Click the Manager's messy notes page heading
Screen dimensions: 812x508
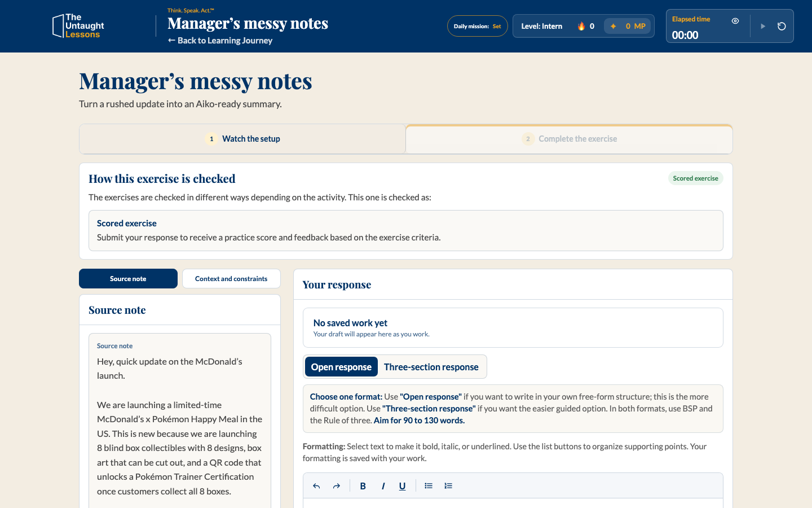(x=196, y=81)
